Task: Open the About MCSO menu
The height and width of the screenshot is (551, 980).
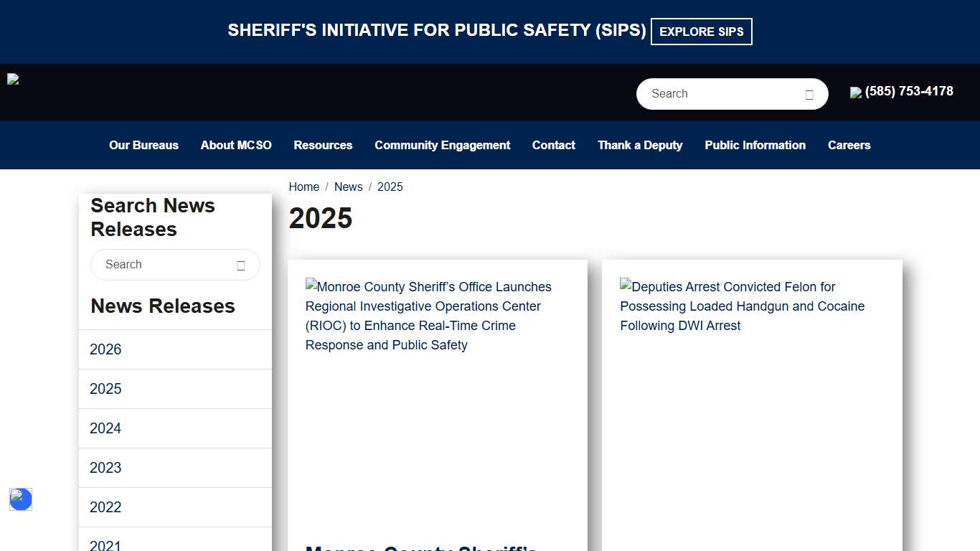Action: pos(236,145)
